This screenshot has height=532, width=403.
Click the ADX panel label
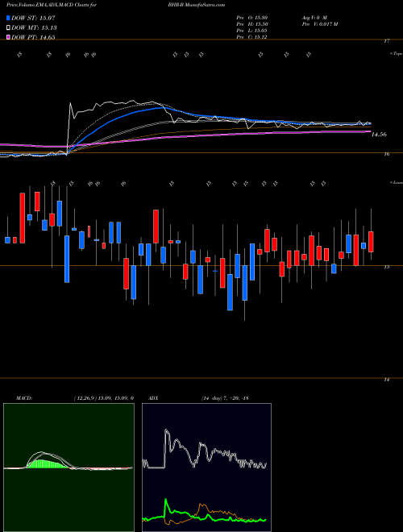pyautogui.click(x=153, y=398)
